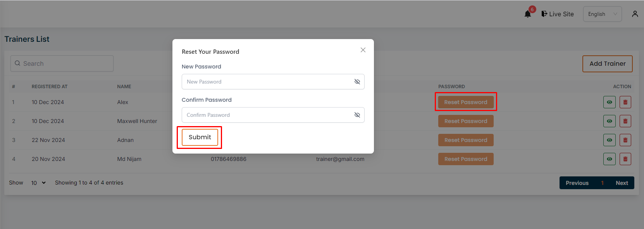The image size is (644, 229).
Task: Show the New Password text
Action: [x=357, y=82]
